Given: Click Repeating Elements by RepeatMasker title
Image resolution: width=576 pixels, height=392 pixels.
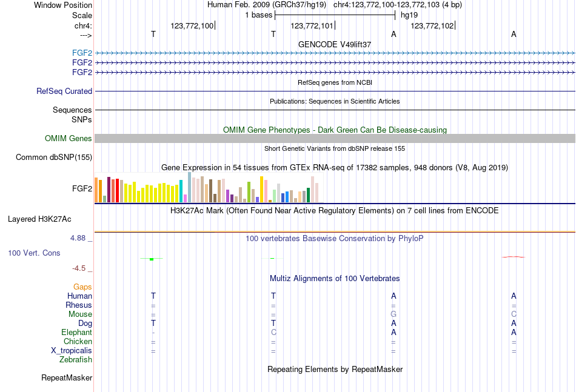Looking at the screenshot, I should (x=335, y=369).
